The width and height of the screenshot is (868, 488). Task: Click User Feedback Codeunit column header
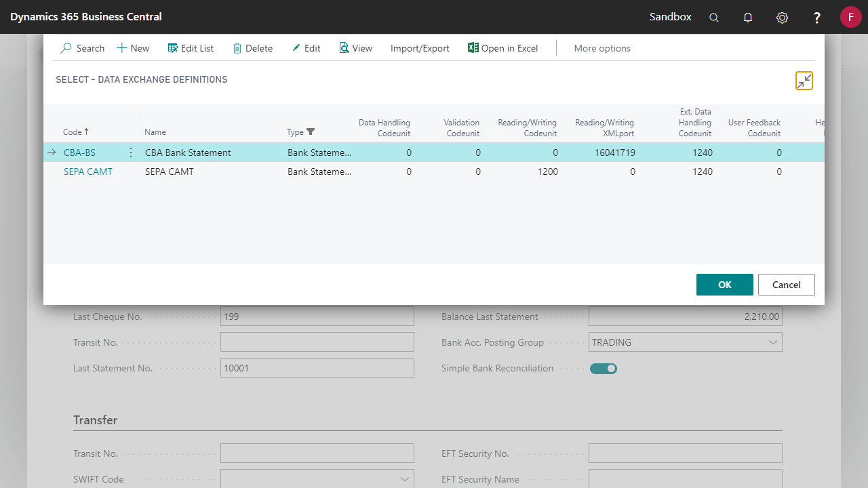[x=754, y=128]
